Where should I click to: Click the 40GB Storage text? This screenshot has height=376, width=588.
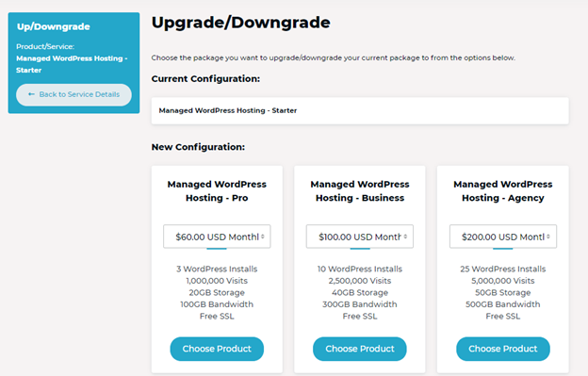(360, 292)
